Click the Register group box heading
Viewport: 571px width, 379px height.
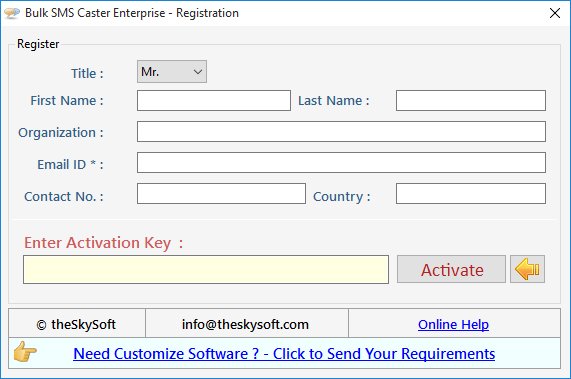38,44
